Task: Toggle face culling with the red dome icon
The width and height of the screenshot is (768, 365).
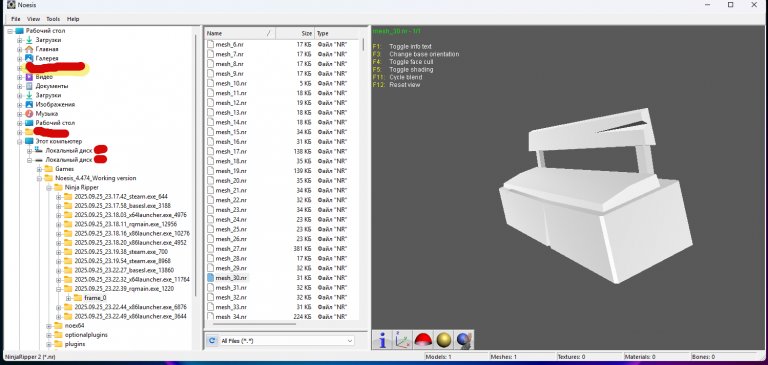Action: pos(423,340)
